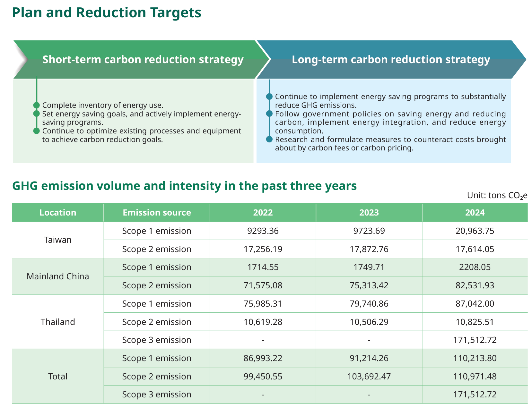This screenshot has width=532, height=407.
Task: Click the Long-term carbon reduction strategy banner
Action: tap(391, 60)
